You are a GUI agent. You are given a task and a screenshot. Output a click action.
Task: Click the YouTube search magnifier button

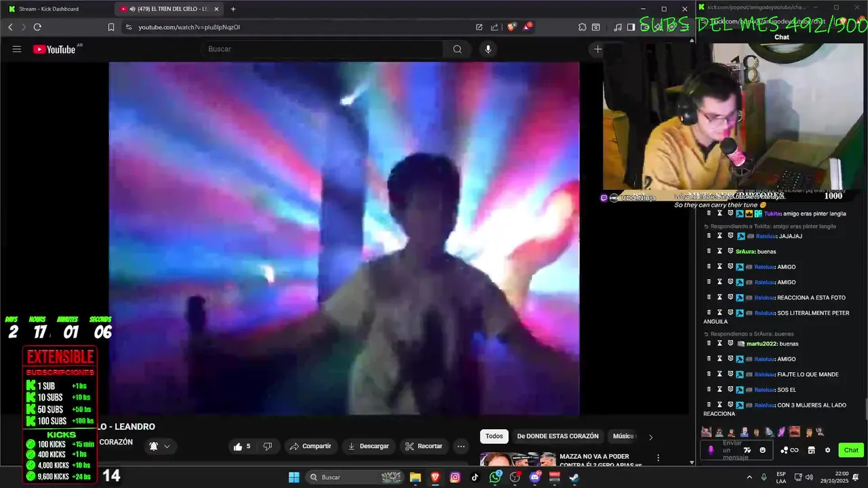tap(457, 49)
